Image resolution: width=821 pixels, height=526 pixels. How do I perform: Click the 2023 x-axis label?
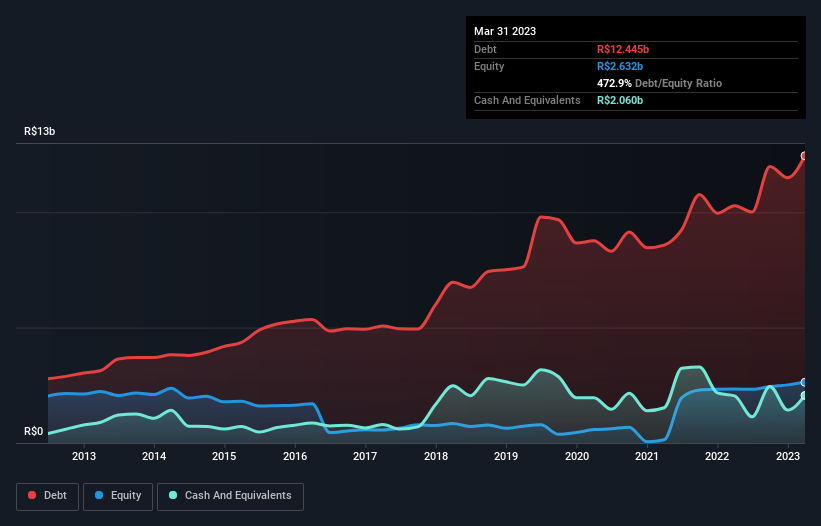(x=787, y=456)
